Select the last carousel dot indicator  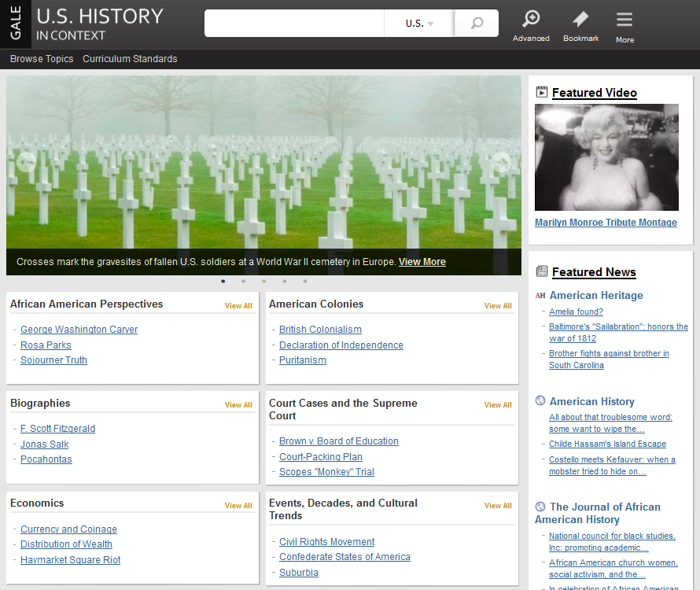pos(305,281)
